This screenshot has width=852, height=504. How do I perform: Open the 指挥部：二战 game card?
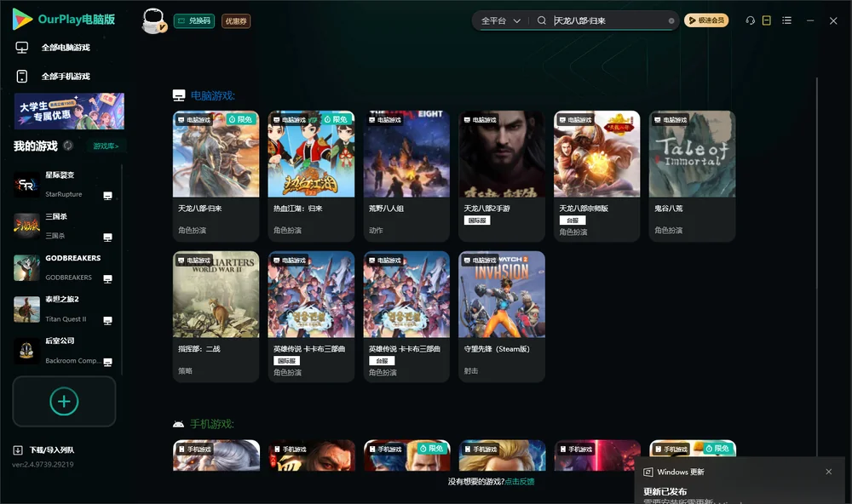[216, 317]
